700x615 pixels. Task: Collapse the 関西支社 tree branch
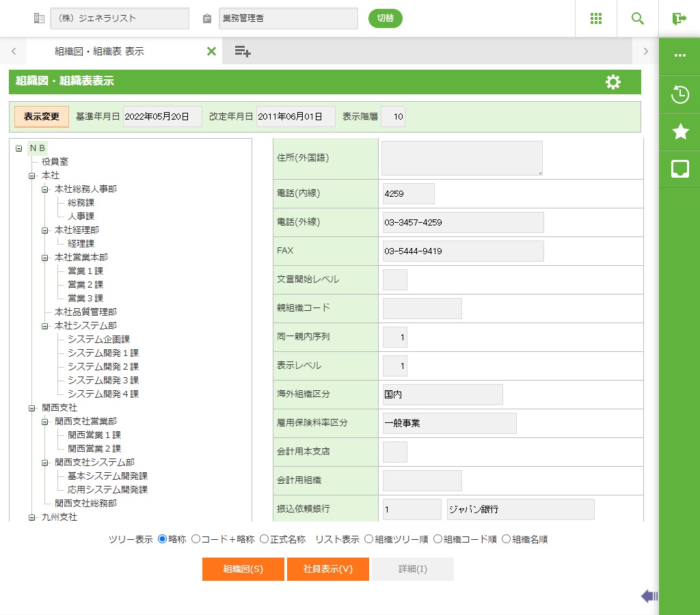click(31, 408)
